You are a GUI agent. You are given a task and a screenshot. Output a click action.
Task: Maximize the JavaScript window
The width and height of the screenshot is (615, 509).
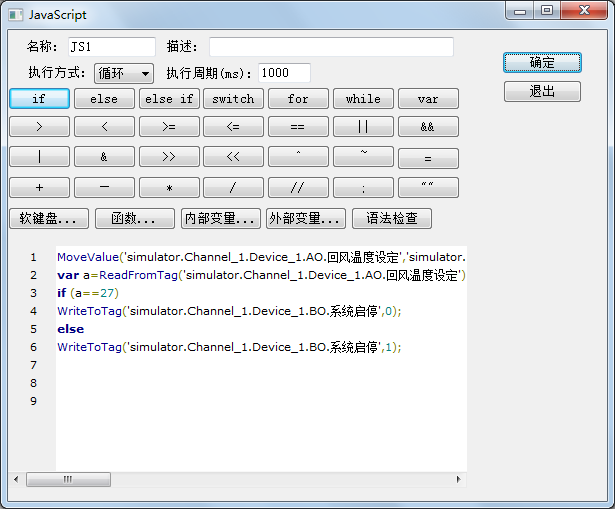click(547, 10)
